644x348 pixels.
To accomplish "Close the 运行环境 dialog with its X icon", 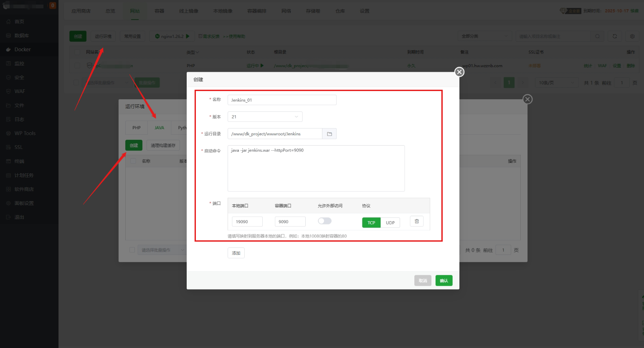I will click(527, 99).
